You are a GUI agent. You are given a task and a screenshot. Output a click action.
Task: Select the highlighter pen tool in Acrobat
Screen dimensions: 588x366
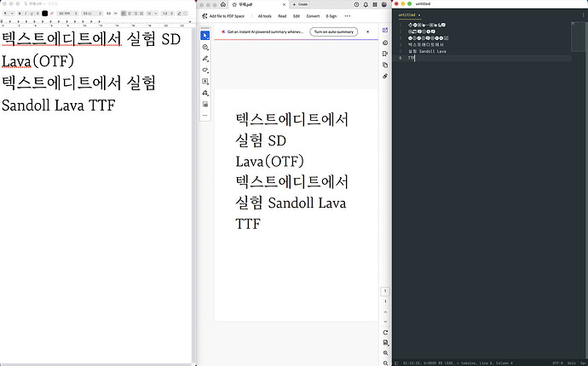coord(205,59)
